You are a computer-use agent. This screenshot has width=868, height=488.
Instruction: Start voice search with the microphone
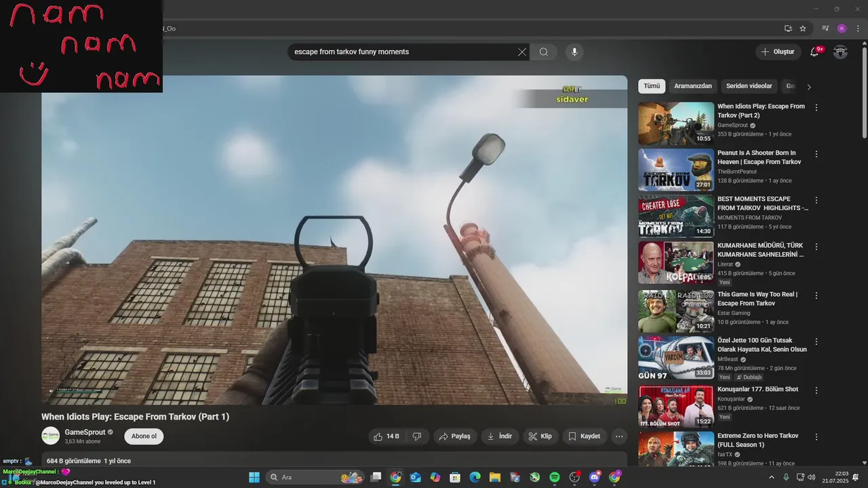point(574,52)
